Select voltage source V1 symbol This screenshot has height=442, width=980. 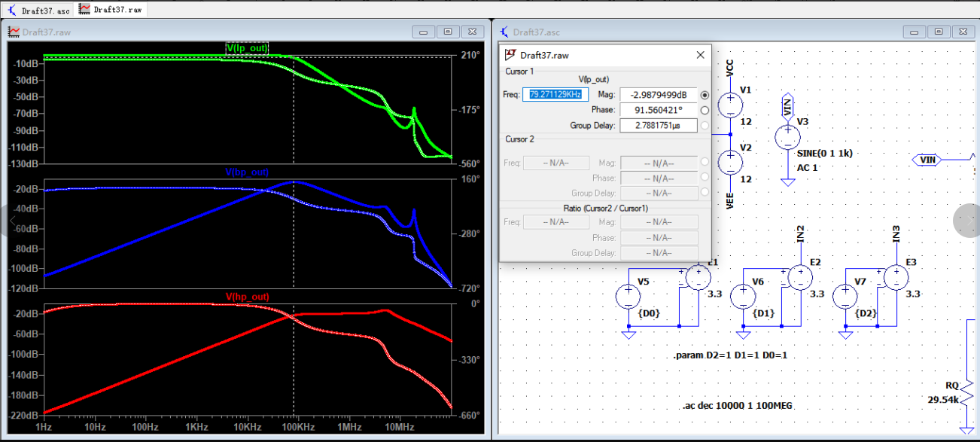tap(730, 105)
